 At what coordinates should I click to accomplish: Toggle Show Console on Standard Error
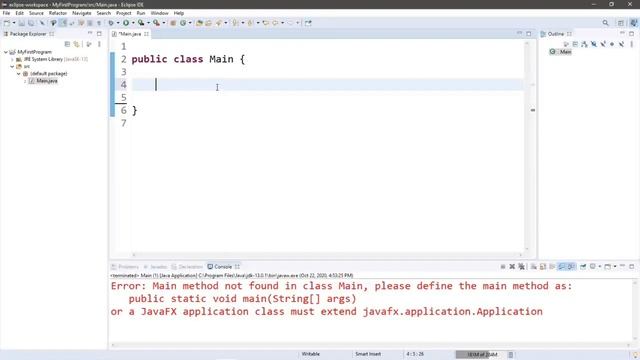[571, 267]
